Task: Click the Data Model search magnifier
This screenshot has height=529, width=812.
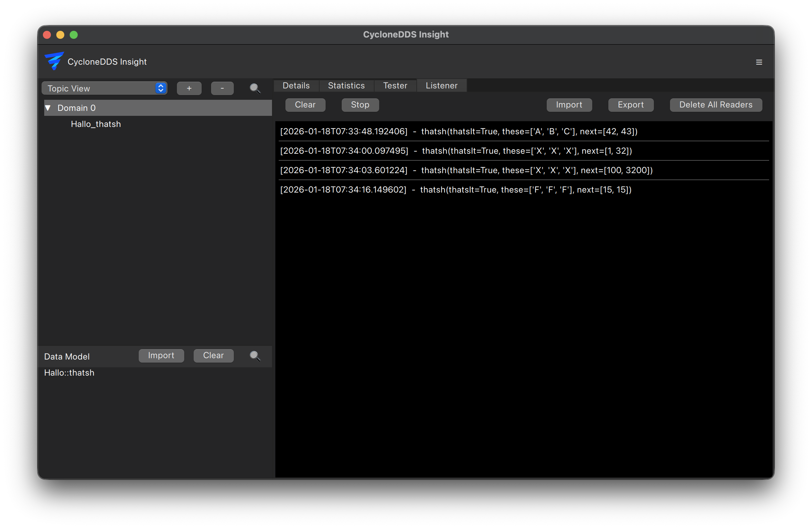Action: pyautogui.click(x=255, y=356)
